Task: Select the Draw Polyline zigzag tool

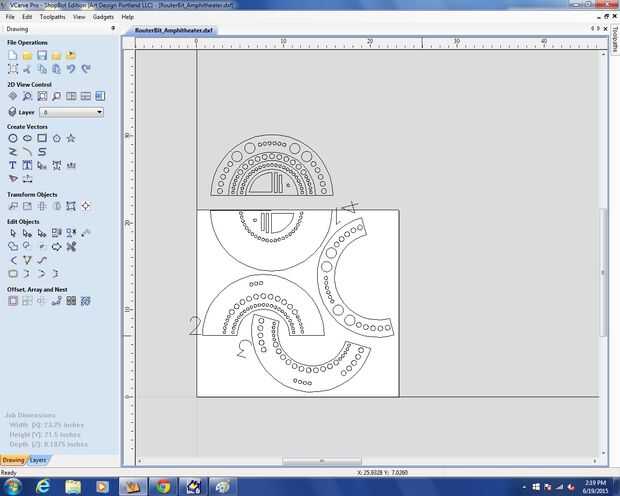Action: 13,151
